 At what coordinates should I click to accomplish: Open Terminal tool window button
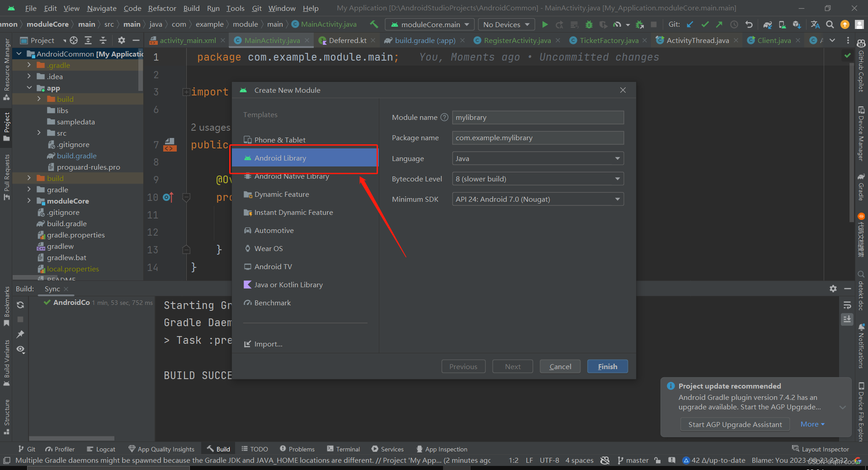[343, 449]
